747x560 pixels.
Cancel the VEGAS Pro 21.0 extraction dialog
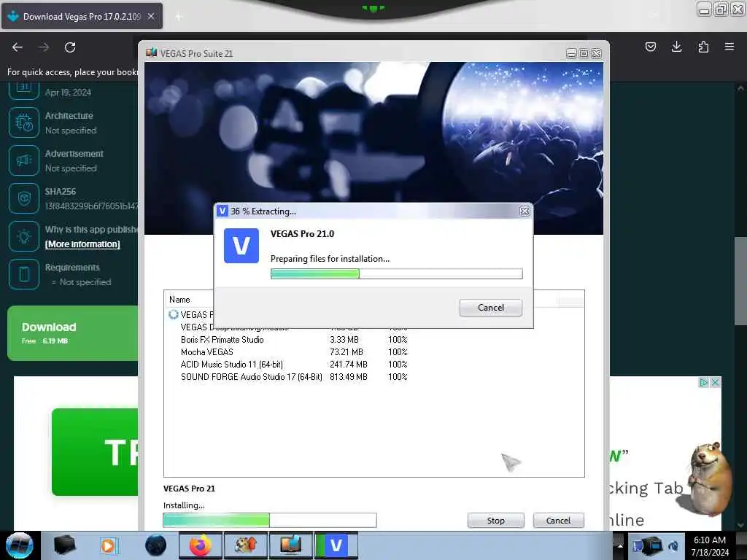click(x=491, y=308)
